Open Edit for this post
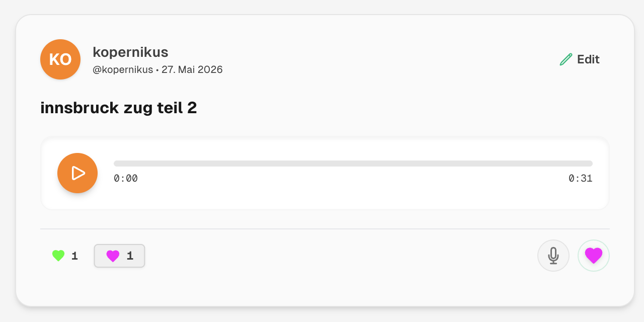The image size is (644, 322). (x=580, y=59)
